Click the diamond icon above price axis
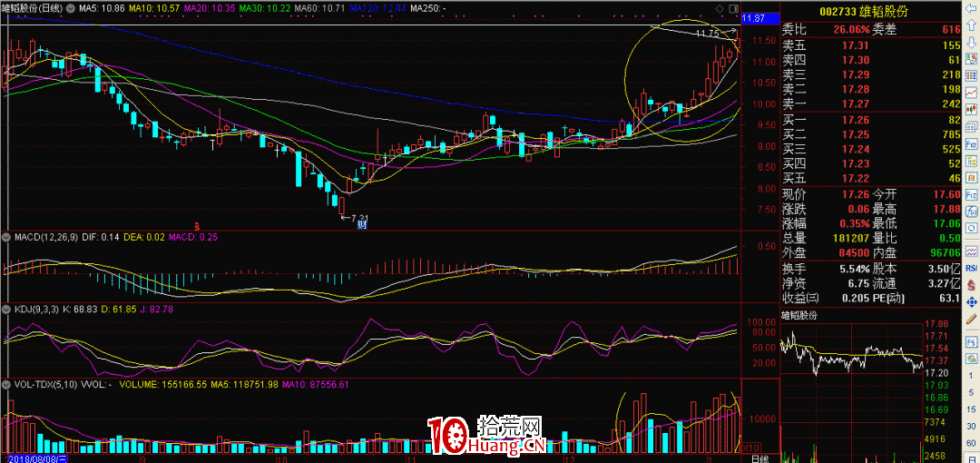 coord(720,9)
